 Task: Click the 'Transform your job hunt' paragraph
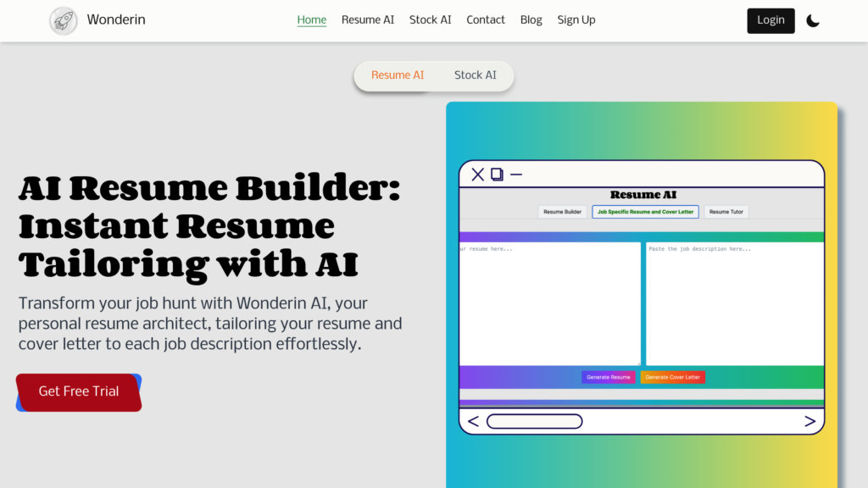point(210,324)
